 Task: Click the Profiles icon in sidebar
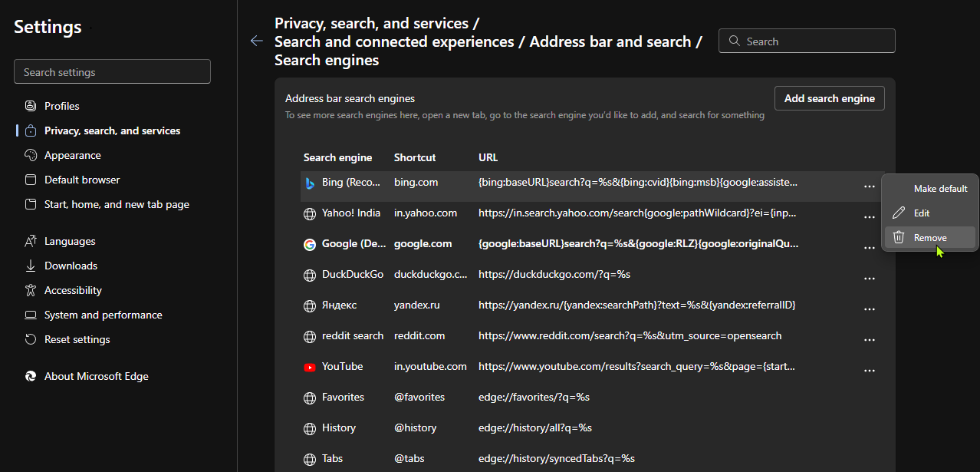[31, 106]
